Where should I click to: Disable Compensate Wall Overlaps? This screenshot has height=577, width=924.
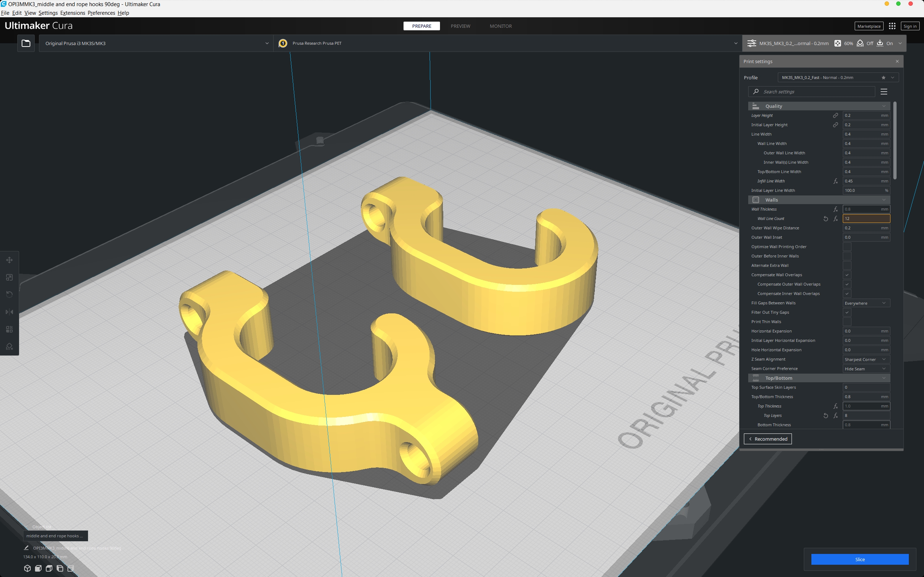847,275
